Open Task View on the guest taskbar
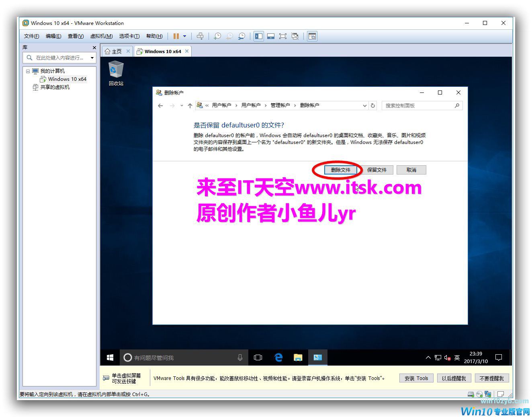 [258, 357]
